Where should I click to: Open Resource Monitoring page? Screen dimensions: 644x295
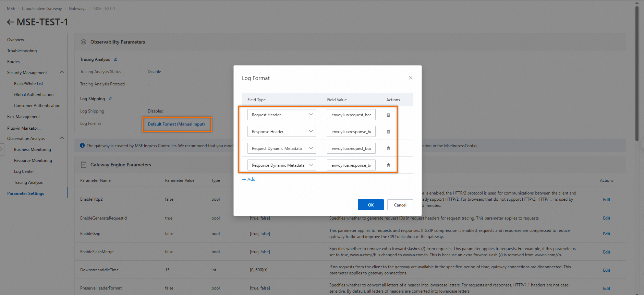[33, 161]
